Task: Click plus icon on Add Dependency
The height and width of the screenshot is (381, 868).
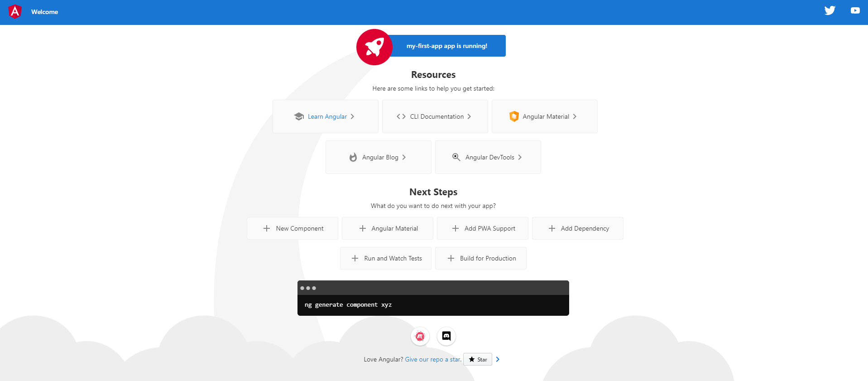Action: click(x=551, y=228)
